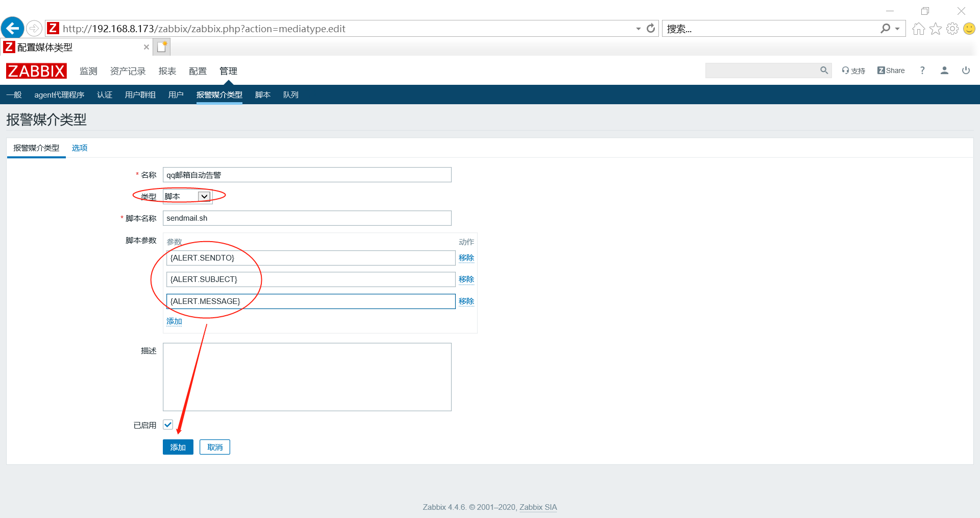Open a new browser tab
This screenshot has width=980, height=518.
coord(162,47)
